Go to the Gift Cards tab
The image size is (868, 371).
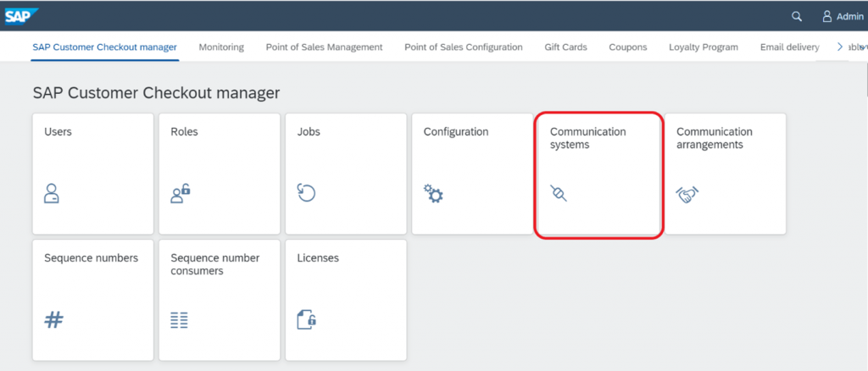(x=565, y=47)
